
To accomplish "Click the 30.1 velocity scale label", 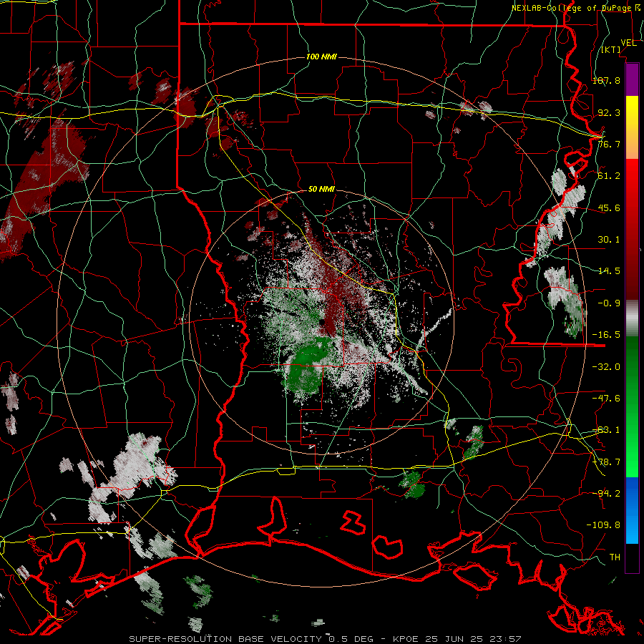I will (x=609, y=240).
